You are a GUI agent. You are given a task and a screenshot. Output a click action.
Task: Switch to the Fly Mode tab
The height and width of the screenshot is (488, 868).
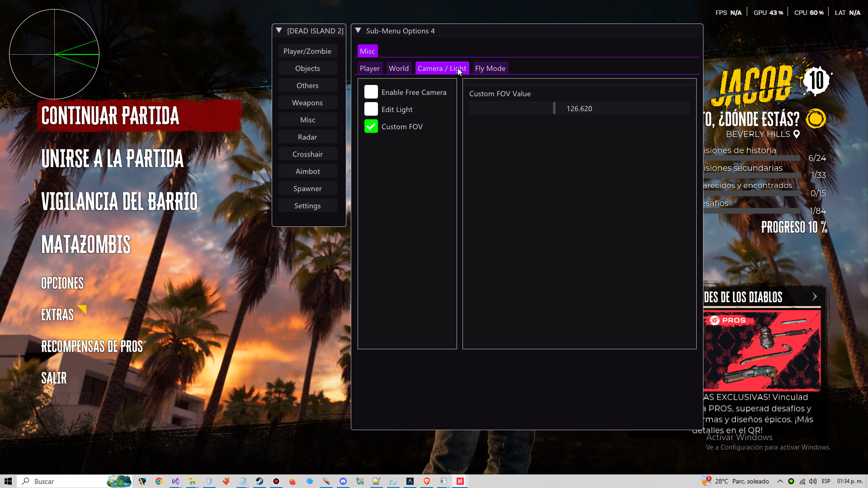click(490, 68)
